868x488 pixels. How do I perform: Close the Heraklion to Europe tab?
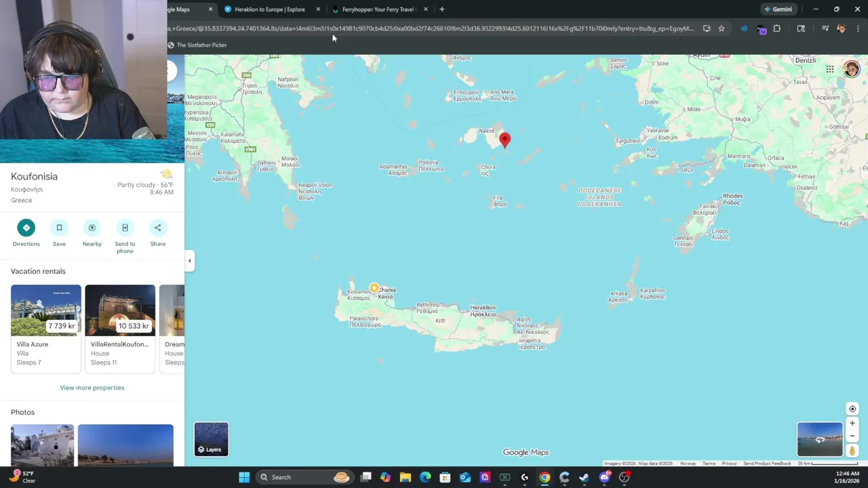coord(318,9)
